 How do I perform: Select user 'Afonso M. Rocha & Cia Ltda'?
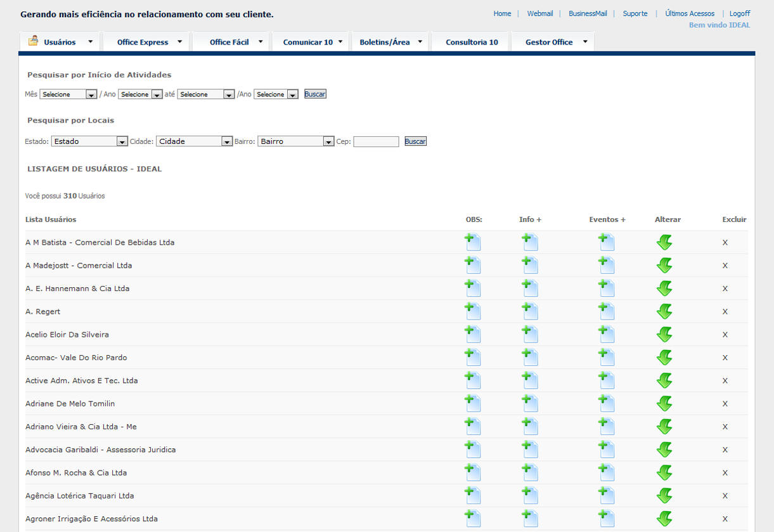(x=76, y=472)
